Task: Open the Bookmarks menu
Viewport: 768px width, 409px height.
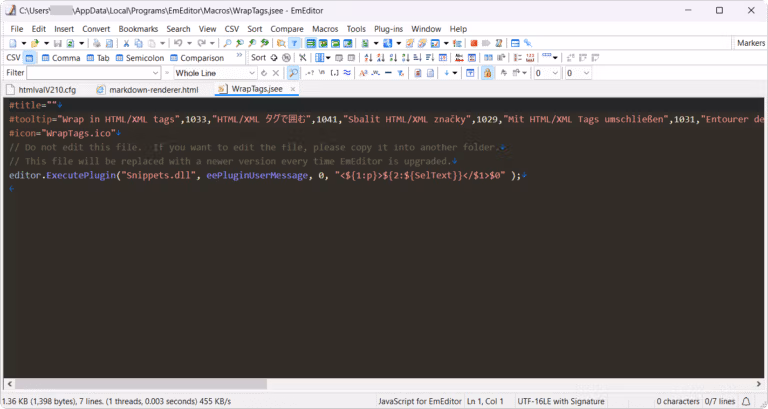Action: [138, 29]
